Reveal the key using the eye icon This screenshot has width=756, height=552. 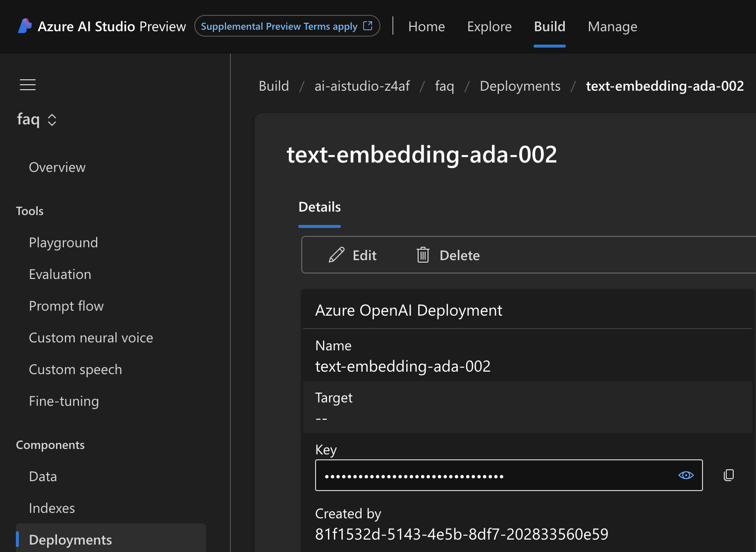686,475
